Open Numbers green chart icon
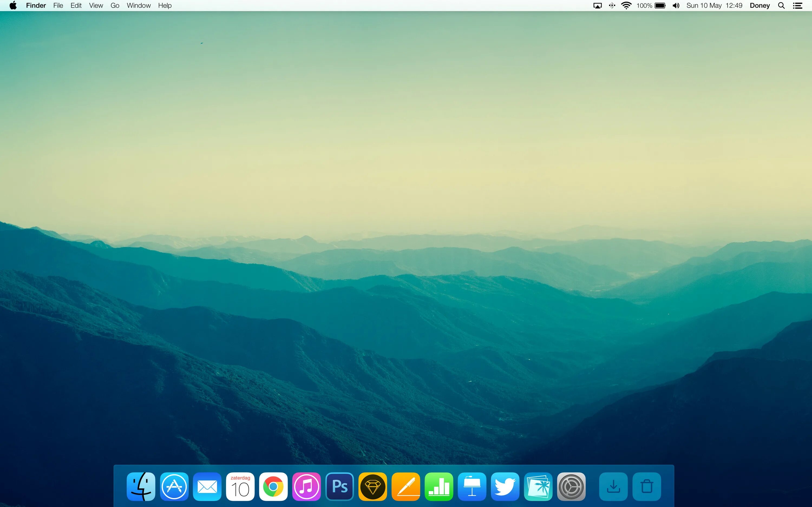Image resolution: width=812 pixels, height=507 pixels. 438,486
